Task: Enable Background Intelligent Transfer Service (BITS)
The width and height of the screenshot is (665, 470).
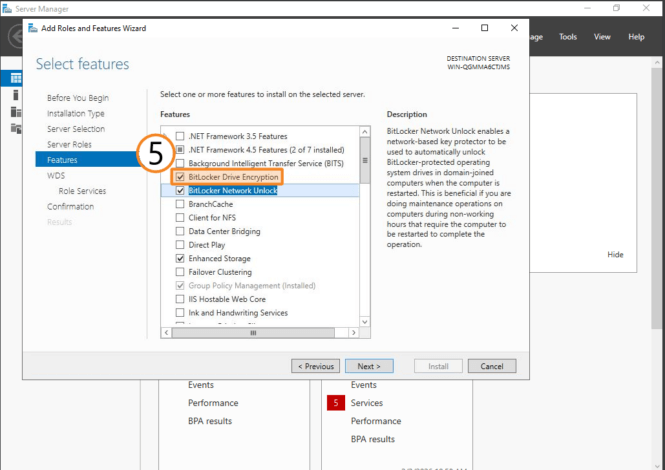Action: tap(180, 163)
